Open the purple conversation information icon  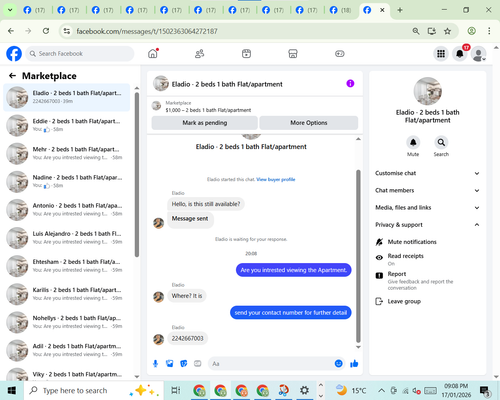[350, 83]
